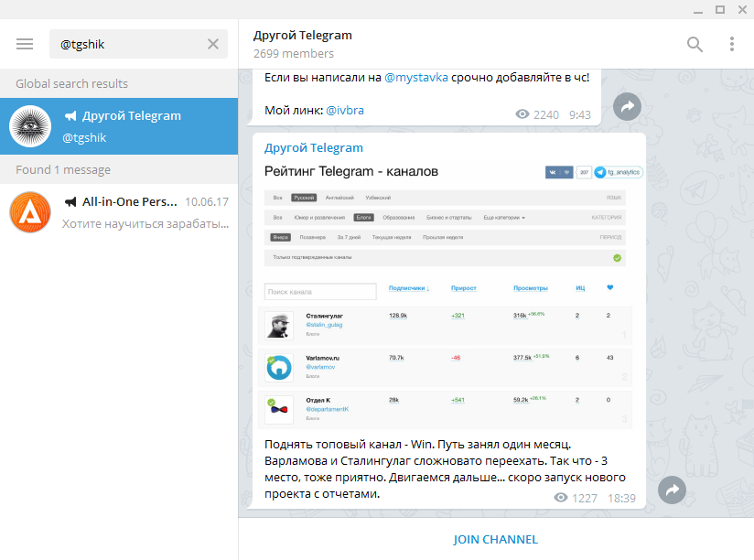Forward the Telegram channel rating post

coord(672,490)
